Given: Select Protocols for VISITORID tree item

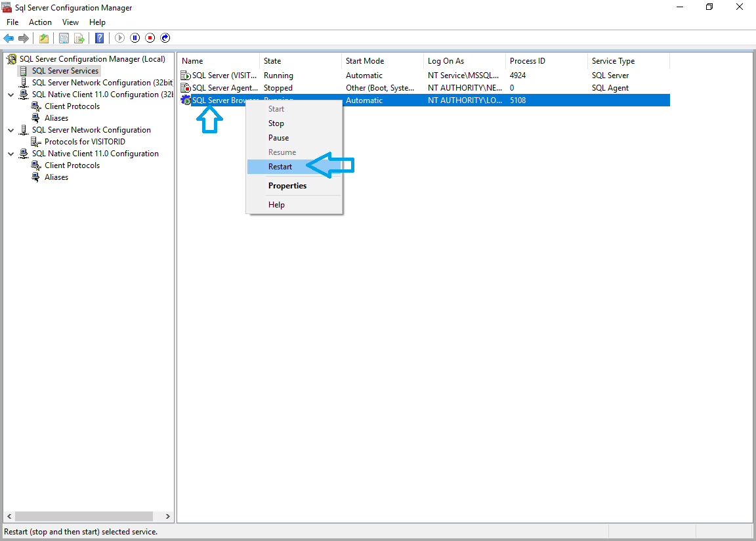Looking at the screenshot, I should tap(85, 142).
